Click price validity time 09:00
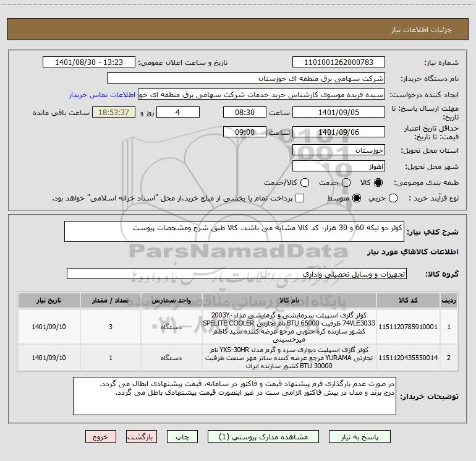476x461 pixels. [x=245, y=132]
